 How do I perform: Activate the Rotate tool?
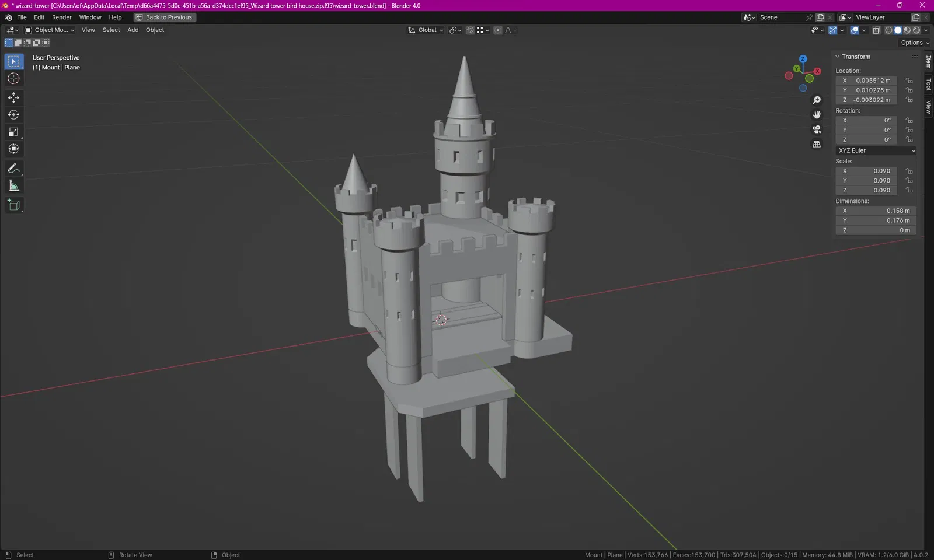tap(13, 115)
